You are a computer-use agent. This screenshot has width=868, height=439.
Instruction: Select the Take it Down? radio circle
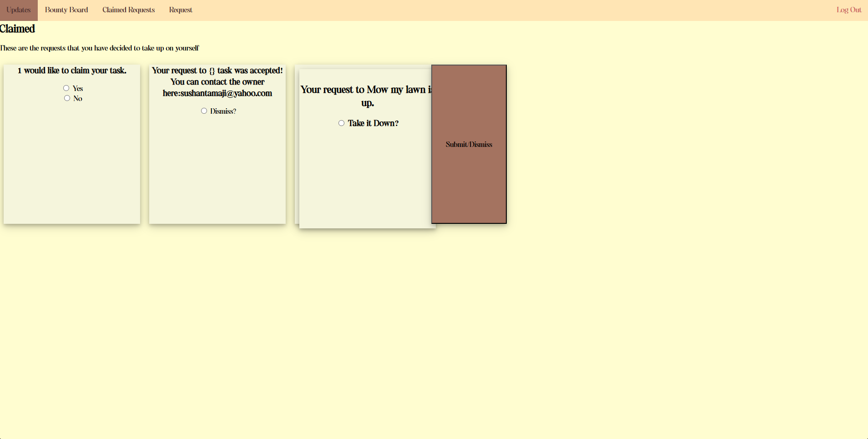click(x=341, y=123)
